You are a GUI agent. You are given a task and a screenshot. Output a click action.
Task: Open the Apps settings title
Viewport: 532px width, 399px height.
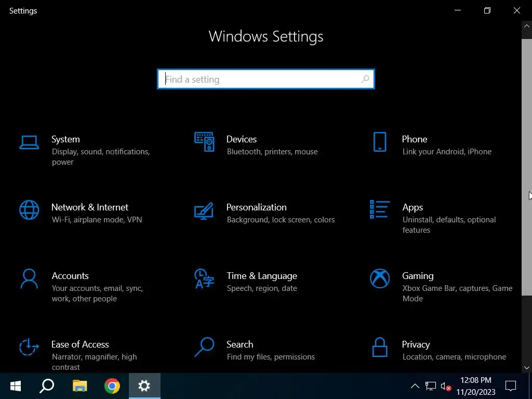pyautogui.click(x=412, y=207)
